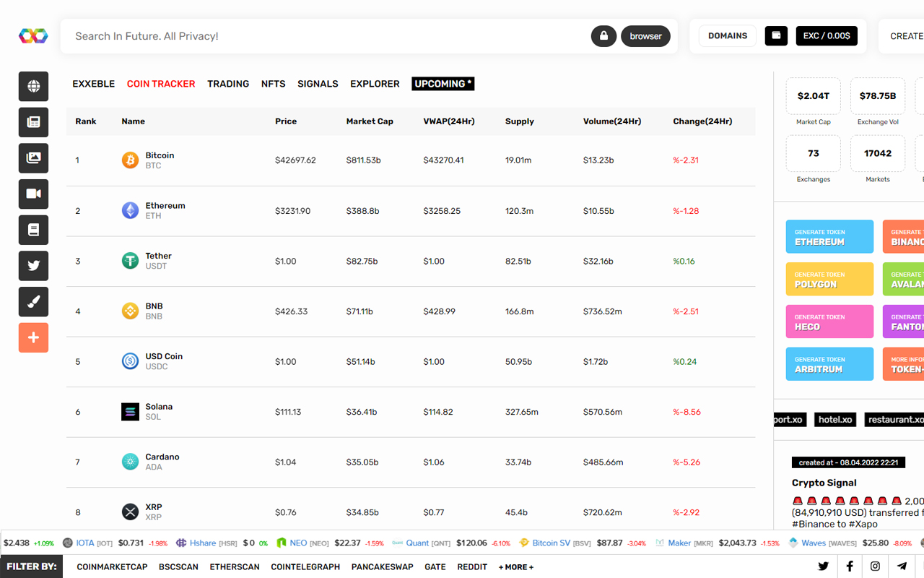Screen dimensions: 924x578
Task: Open the images gallery icon in sidebar
Action: pyautogui.click(x=33, y=158)
